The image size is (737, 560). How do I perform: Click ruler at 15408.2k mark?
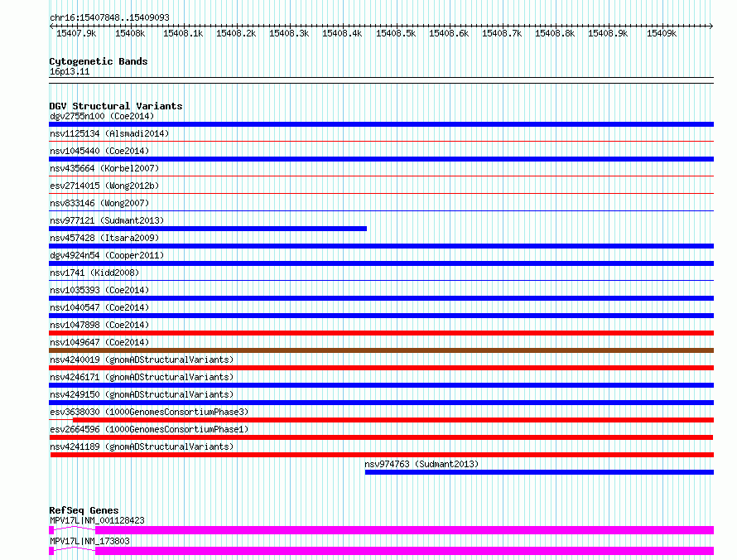click(x=236, y=33)
